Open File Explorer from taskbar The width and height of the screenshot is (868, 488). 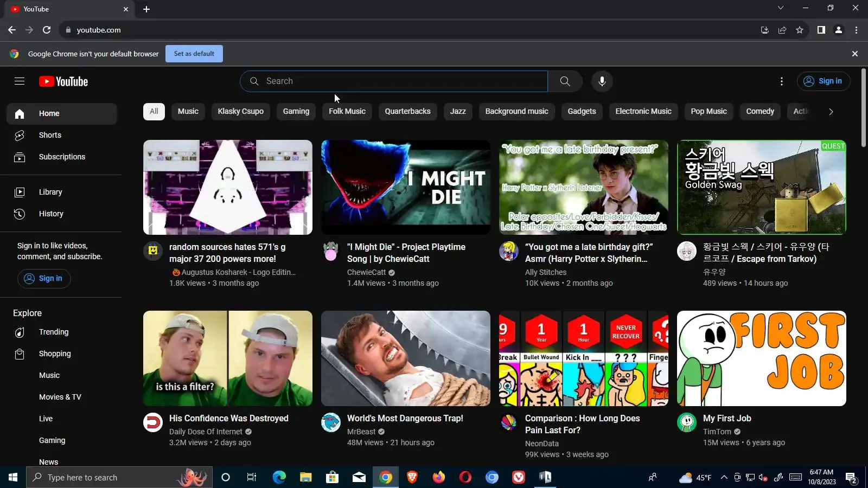coord(306,477)
